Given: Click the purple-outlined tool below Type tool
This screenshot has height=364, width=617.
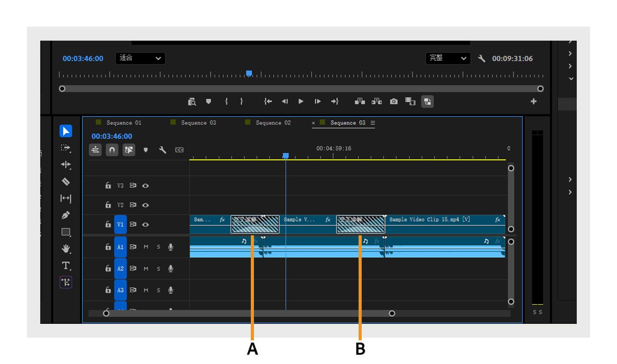Looking at the screenshot, I should pyautogui.click(x=66, y=282).
